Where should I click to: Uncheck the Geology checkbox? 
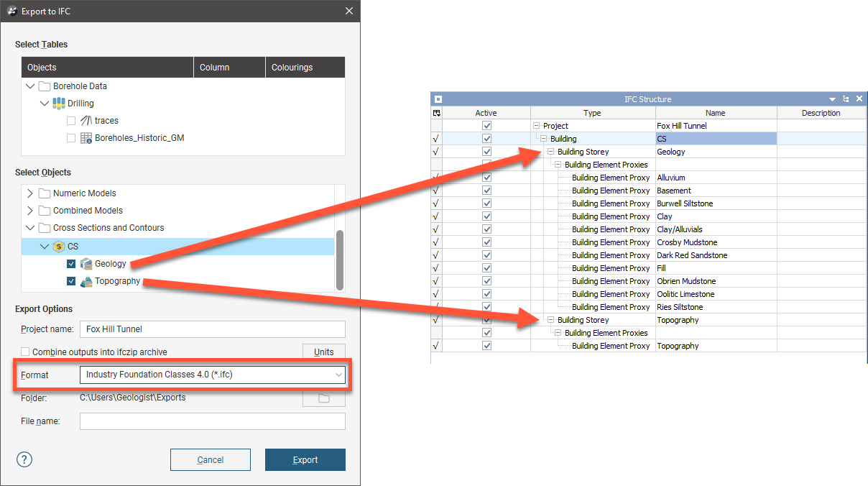pos(71,264)
